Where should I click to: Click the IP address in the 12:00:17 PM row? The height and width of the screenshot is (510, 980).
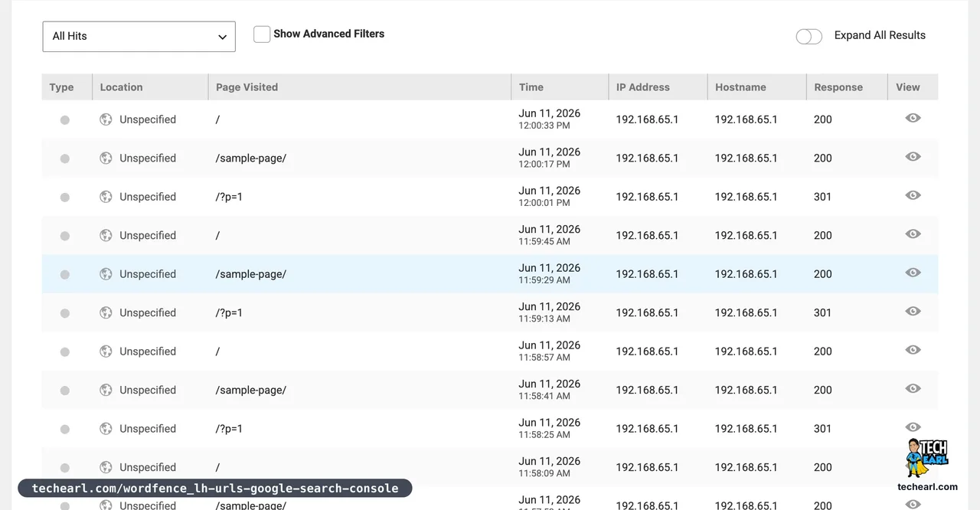click(x=647, y=158)
